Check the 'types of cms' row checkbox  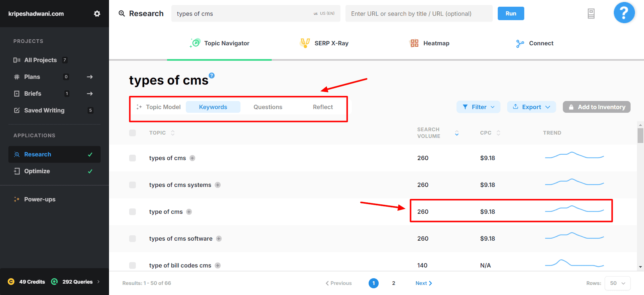click(x=132, y=158)
